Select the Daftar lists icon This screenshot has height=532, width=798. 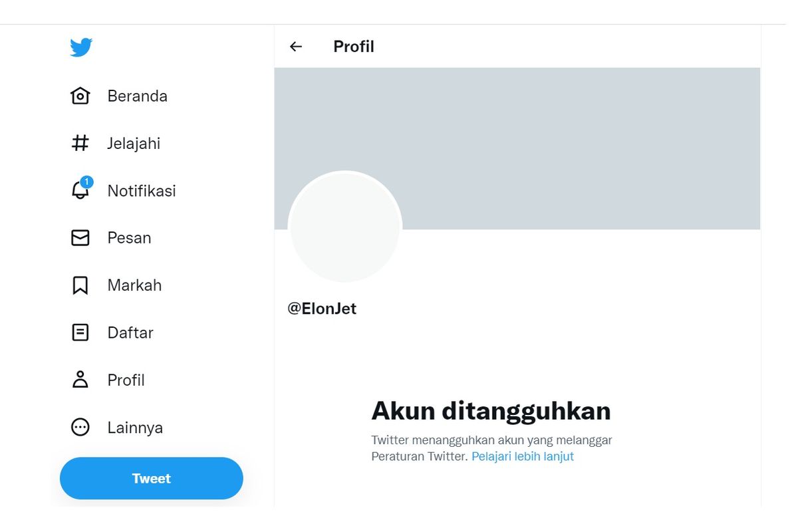pyautogui.click(x=80, y=332)
